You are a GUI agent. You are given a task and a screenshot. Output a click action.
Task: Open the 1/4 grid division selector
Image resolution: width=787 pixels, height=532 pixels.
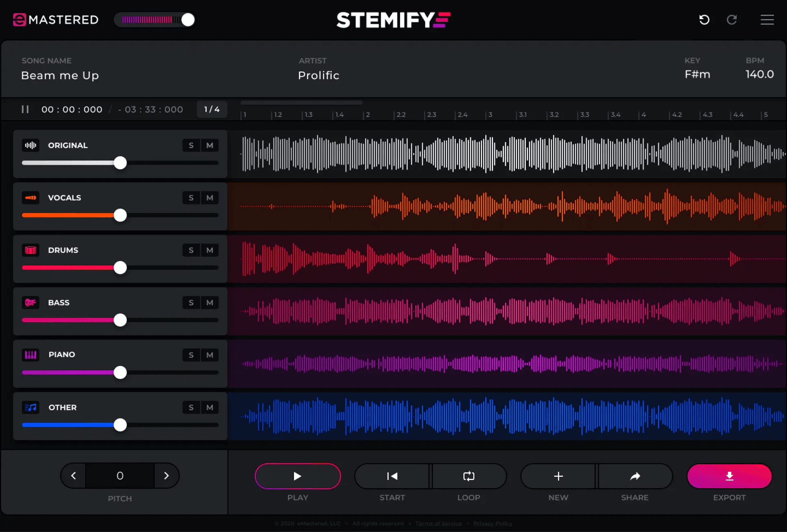point(212,109)
